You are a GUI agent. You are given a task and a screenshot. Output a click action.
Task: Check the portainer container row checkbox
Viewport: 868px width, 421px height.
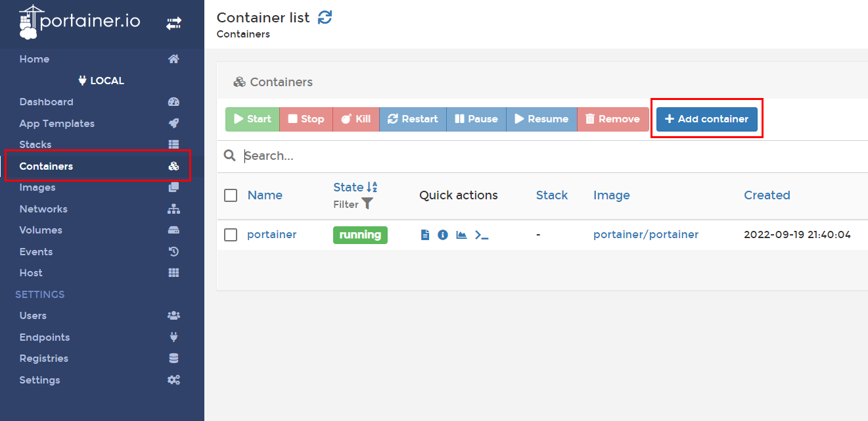tap(231, 235)
